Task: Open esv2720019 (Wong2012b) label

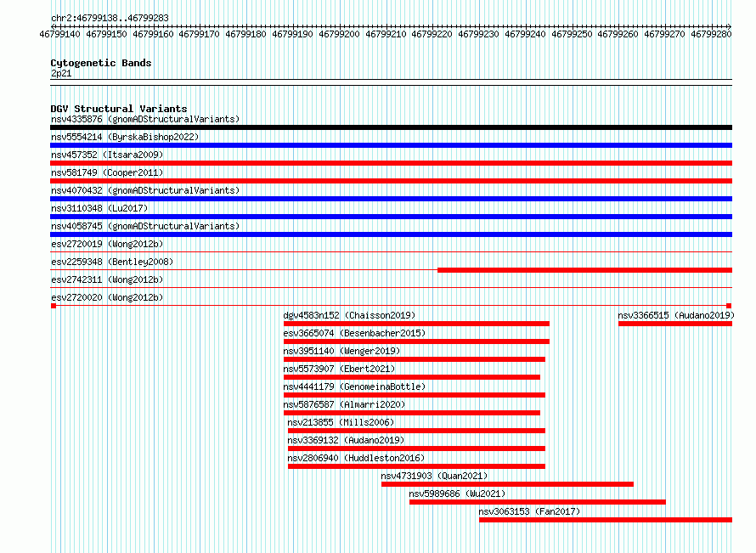Action: 107,244
